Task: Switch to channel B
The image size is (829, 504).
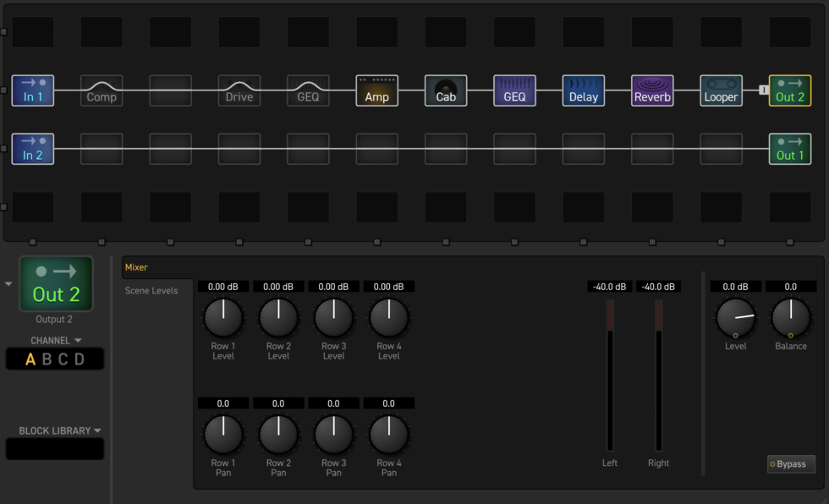Action: (x=47, y=359)
